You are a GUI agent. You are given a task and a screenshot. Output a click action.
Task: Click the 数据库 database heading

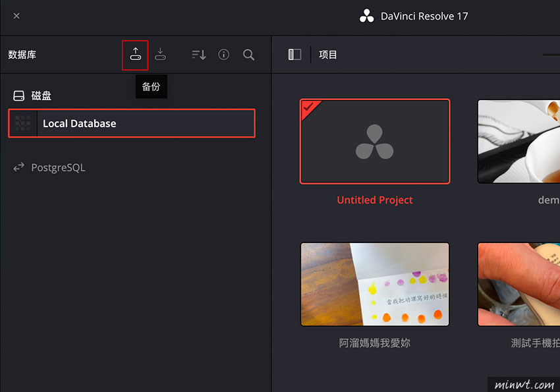pyautogui.click(x=22, y=55)
